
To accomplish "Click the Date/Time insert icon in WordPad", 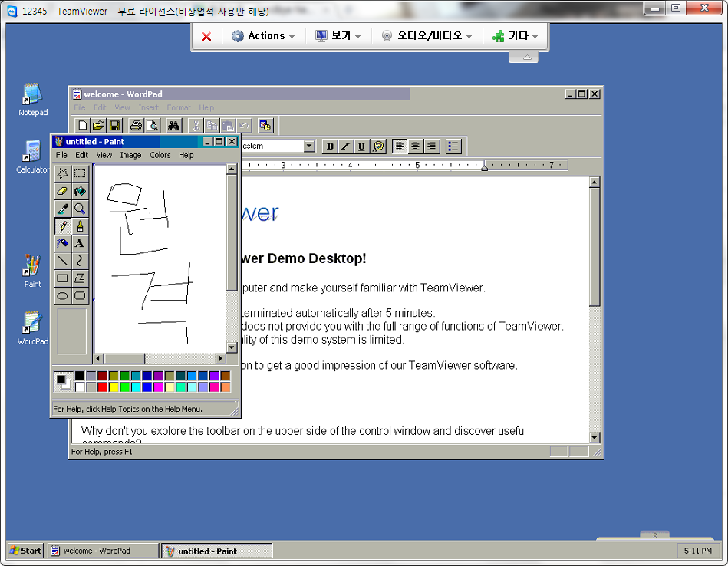I will point(265,125).
